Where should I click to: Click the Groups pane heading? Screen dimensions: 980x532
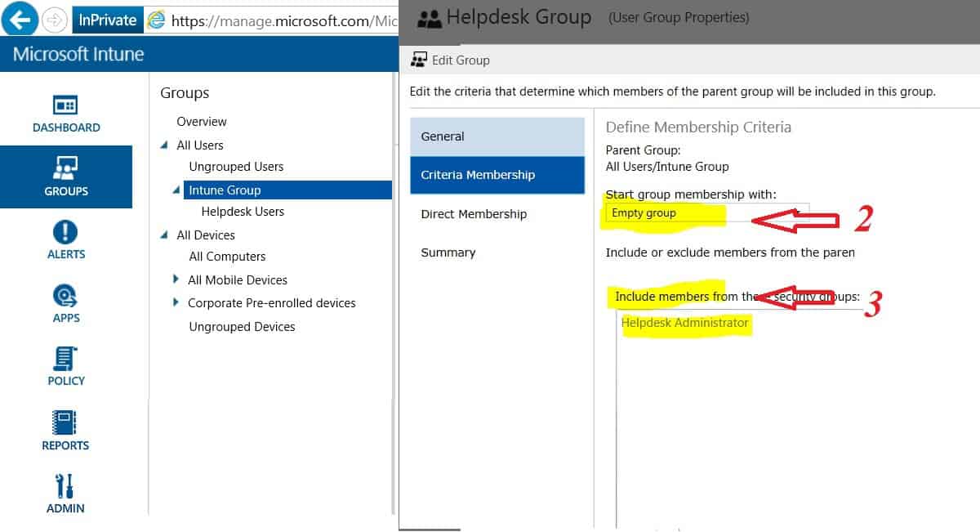pyautogui.click(x=185, y=93)
